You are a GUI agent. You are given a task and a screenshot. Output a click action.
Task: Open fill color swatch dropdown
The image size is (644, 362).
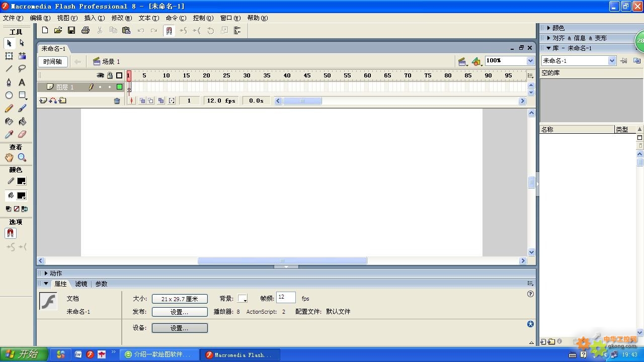coord(22,196)
